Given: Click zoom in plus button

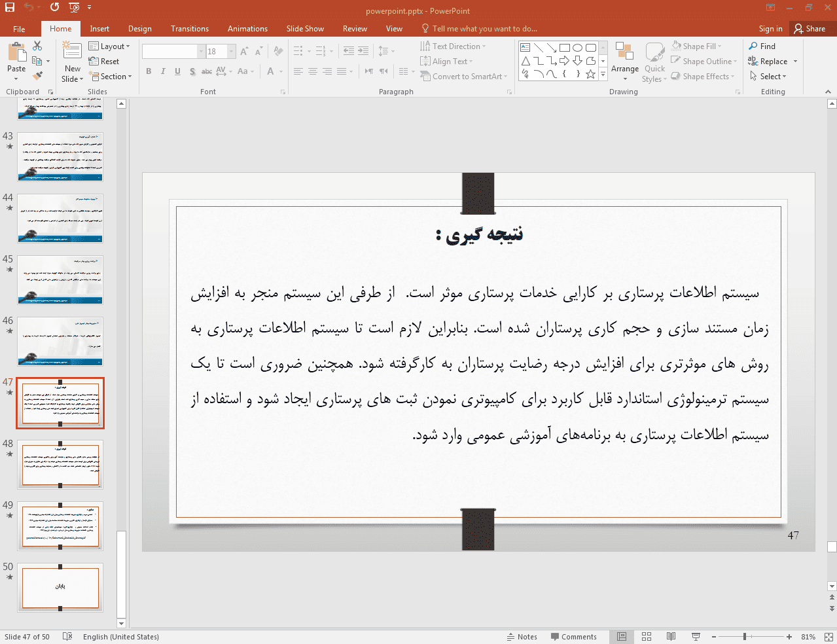Looking at the screenshot, I should click(789, 637).
